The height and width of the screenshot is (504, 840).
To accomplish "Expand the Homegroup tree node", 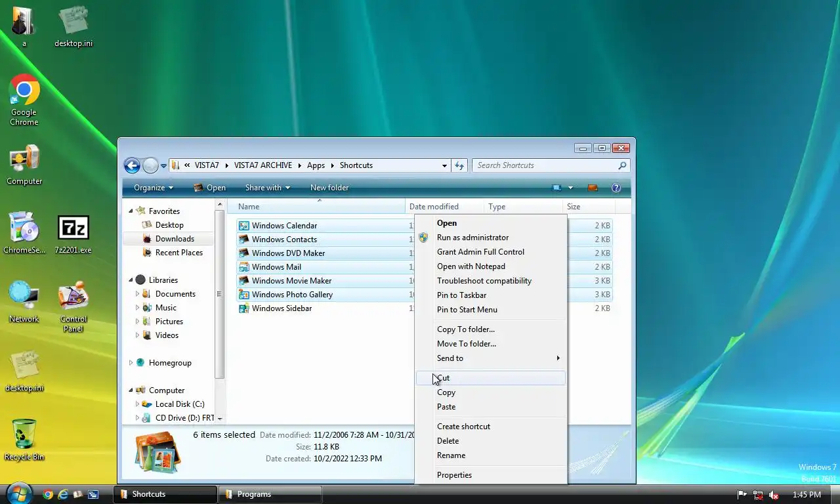I will click(131, 363).
